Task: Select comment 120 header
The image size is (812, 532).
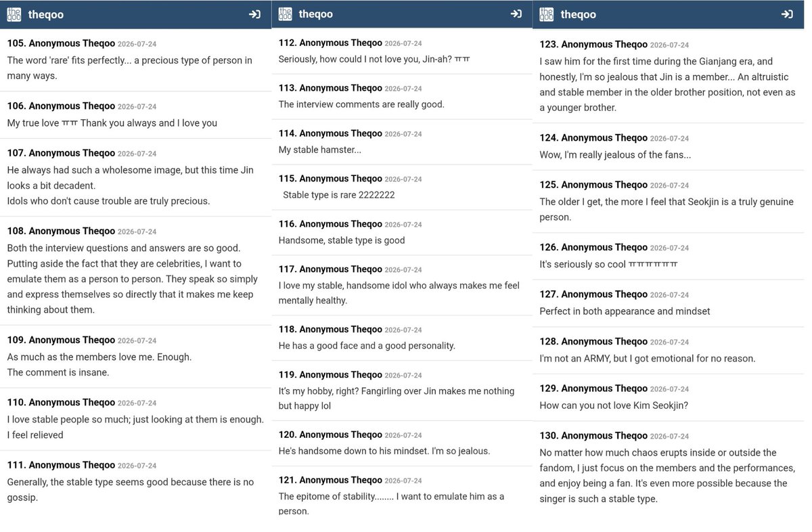Action: [351, 435]
